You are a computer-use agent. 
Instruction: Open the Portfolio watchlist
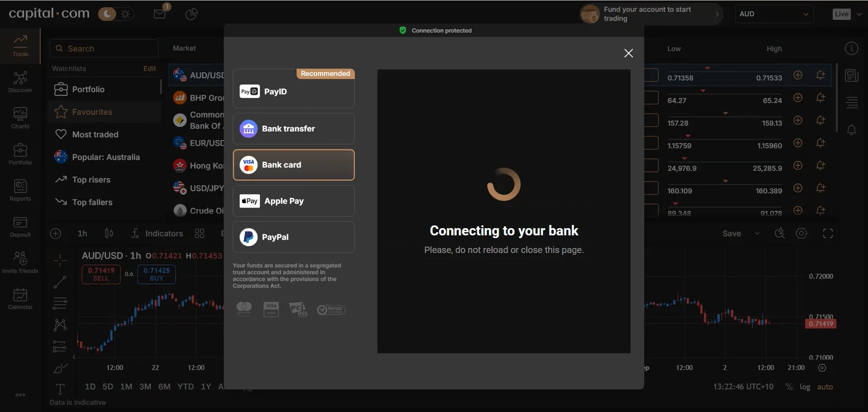tap(105, 89)
